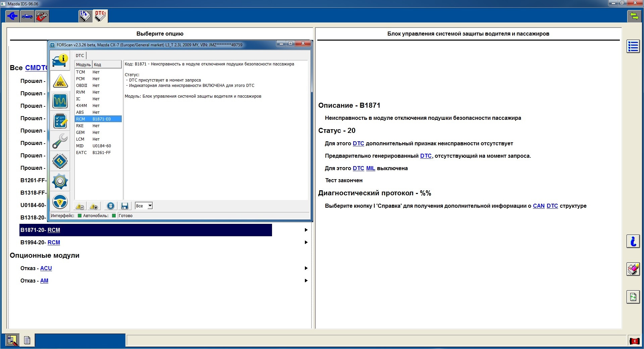Select the OBDII module row in FORScan
The width and height of the screenshot is (644, 349).
98,86
